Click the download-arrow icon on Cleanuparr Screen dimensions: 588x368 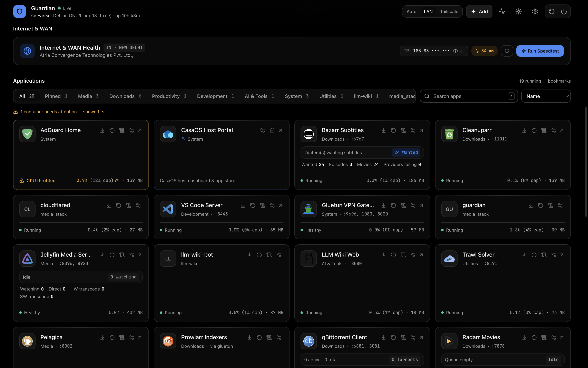(524, 130)
